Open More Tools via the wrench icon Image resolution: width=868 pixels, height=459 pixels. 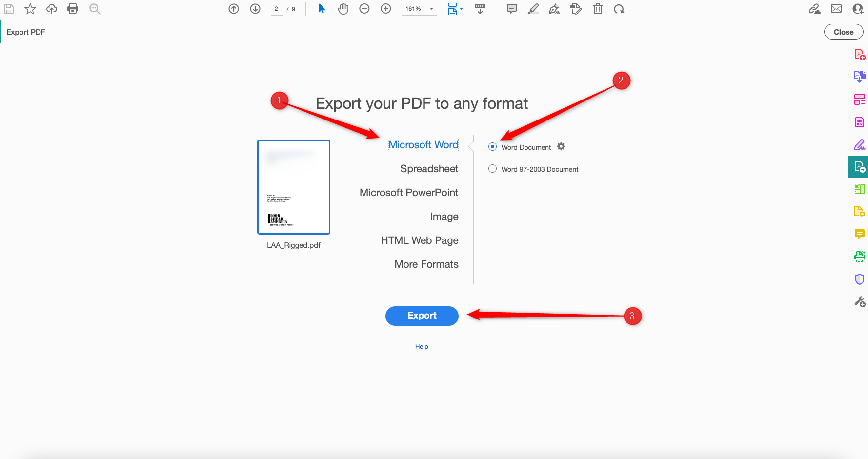(x=860, y=301)
